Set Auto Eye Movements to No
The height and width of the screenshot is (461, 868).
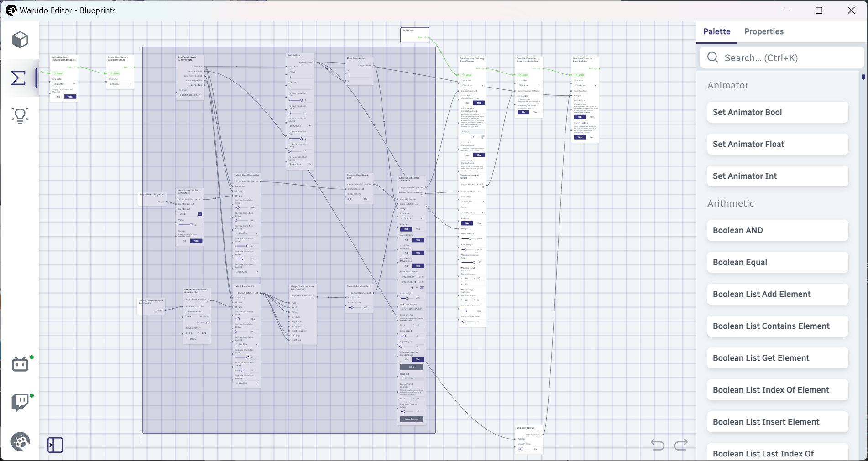(x=406, y=253)
